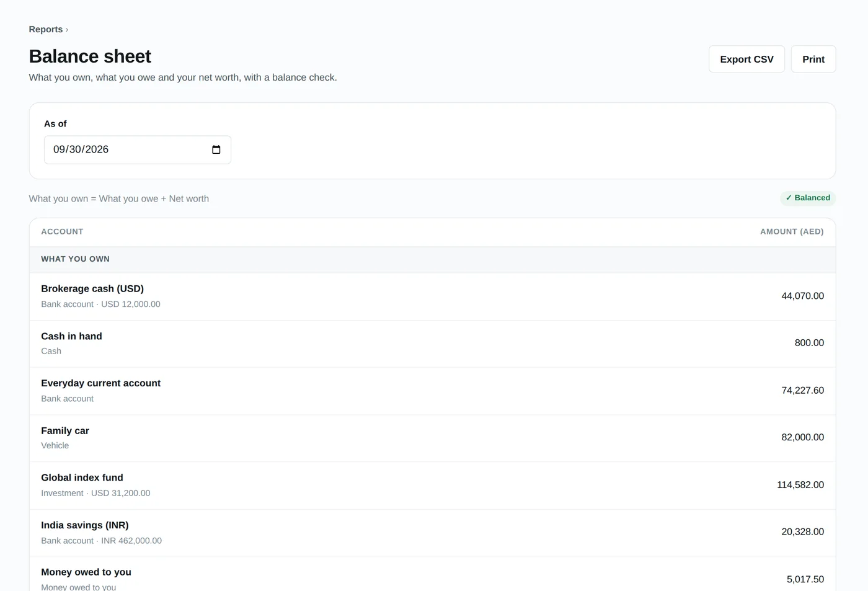Click the USD 31,200.00 subtext under Global index fund
Image resolution: width=868 pixels, height=591 pixels.
[120, 493]
